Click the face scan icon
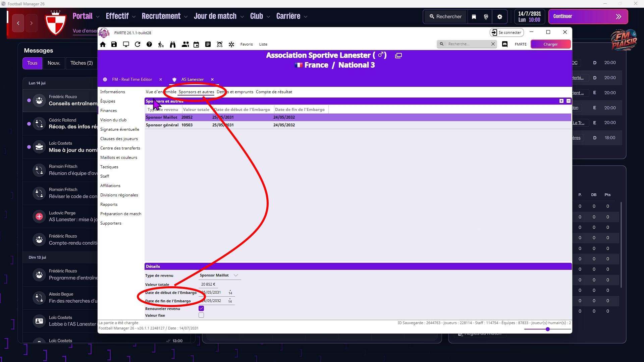Viewport: 644px width, 362px height. coord(220,44)
